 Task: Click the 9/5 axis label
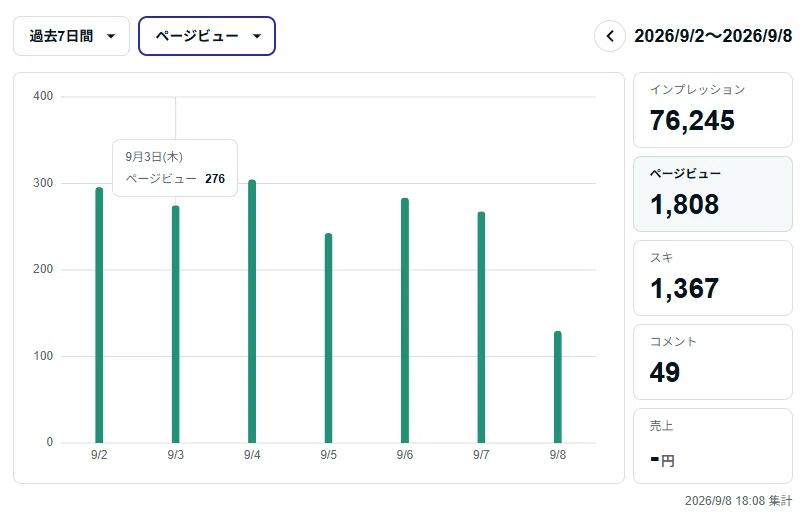pyautogui.click(x=329, y=455)
